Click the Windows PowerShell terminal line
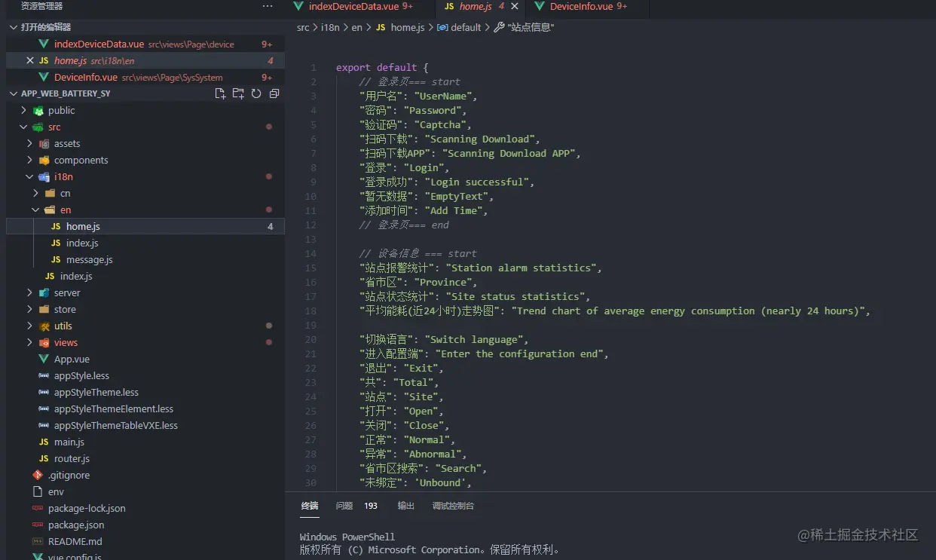 pos(347,537)
